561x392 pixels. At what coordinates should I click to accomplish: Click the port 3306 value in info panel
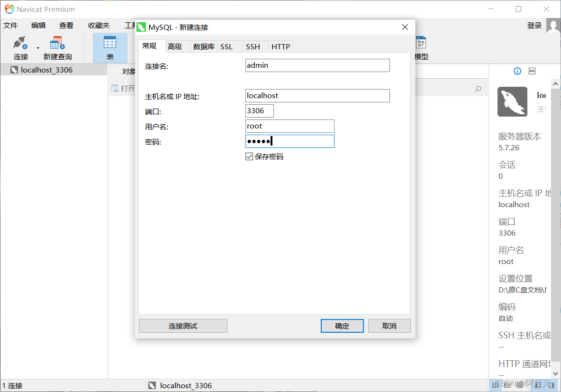tap(507, 233)
